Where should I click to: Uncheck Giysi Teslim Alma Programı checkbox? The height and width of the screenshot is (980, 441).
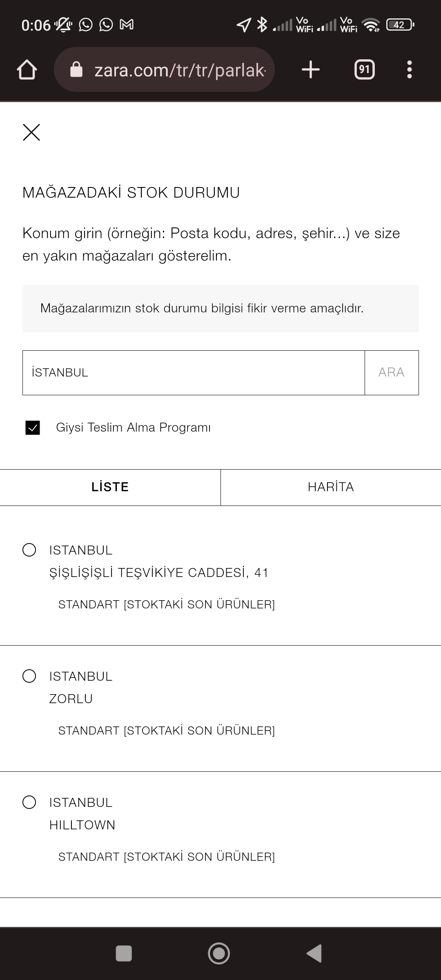pos(33,428)
